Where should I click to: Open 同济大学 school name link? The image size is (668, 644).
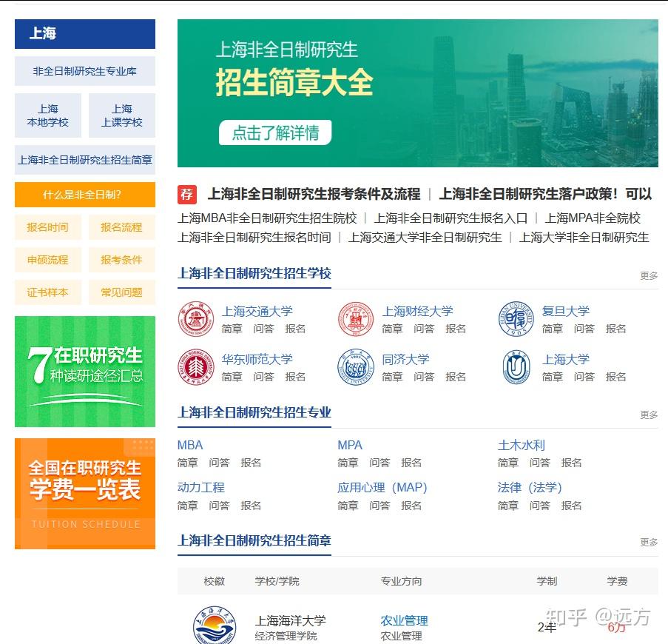[405, 359]
